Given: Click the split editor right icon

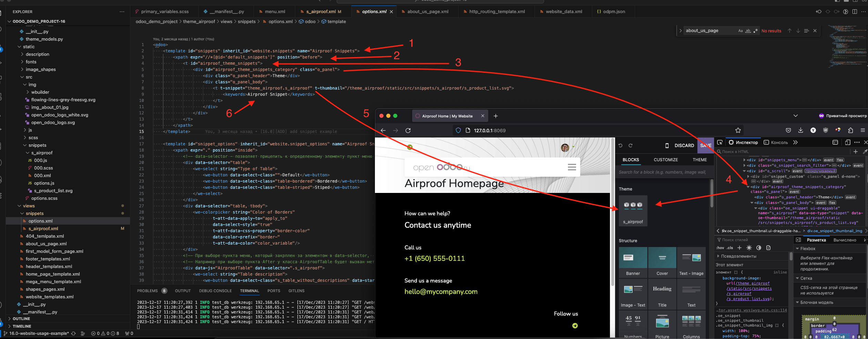Looking at the screenshot, I should 855,11.
